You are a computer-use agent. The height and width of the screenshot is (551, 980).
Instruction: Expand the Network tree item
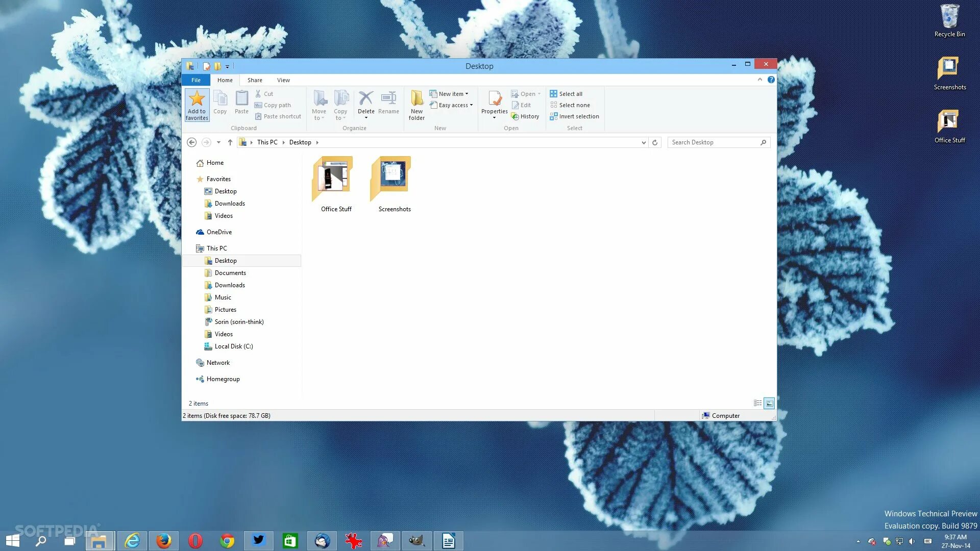click(x=193, y=362)
